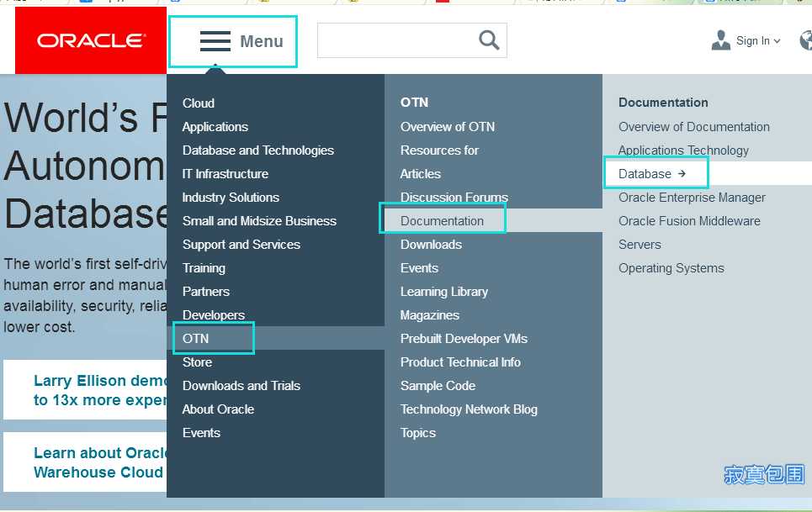This screenshot has height=512, width=812.
Task: Open Discussion Forums link
Action: pos(454,198)
